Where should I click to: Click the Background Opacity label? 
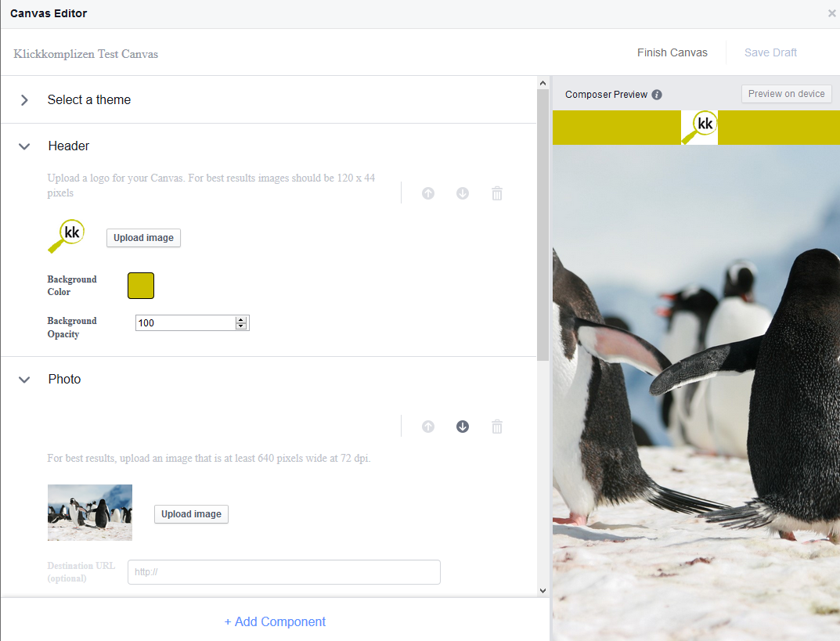coord(72,327)
